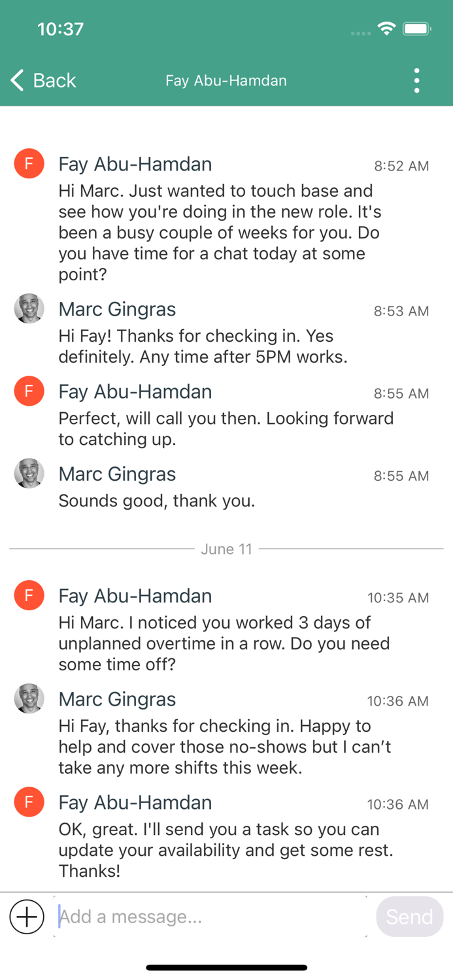This screenshot has width=453, height=980.
Task: Tap Marc's photo avatar at 8:53 AM
Action: pos(29,309)
